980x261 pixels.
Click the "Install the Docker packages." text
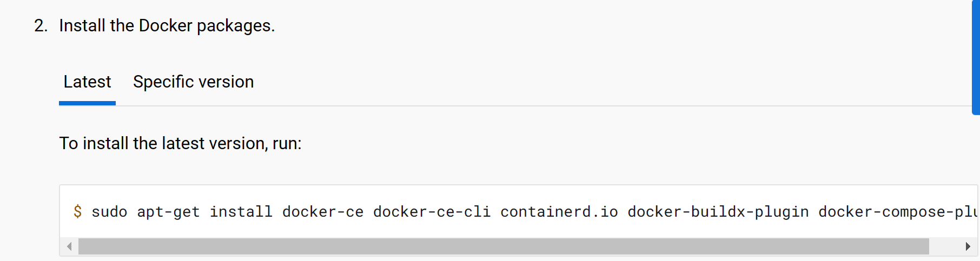[167, 25]
